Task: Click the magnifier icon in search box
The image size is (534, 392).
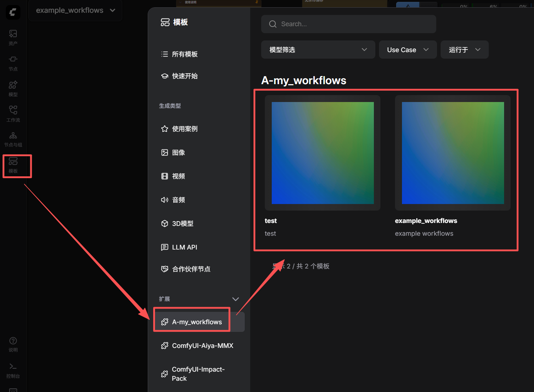Action: point(273,24)
